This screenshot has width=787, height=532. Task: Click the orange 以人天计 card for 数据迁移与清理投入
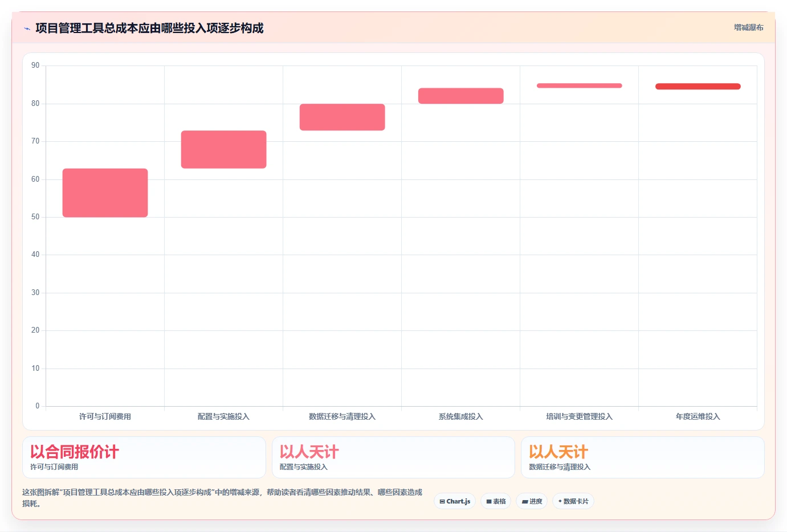[643, 457]
